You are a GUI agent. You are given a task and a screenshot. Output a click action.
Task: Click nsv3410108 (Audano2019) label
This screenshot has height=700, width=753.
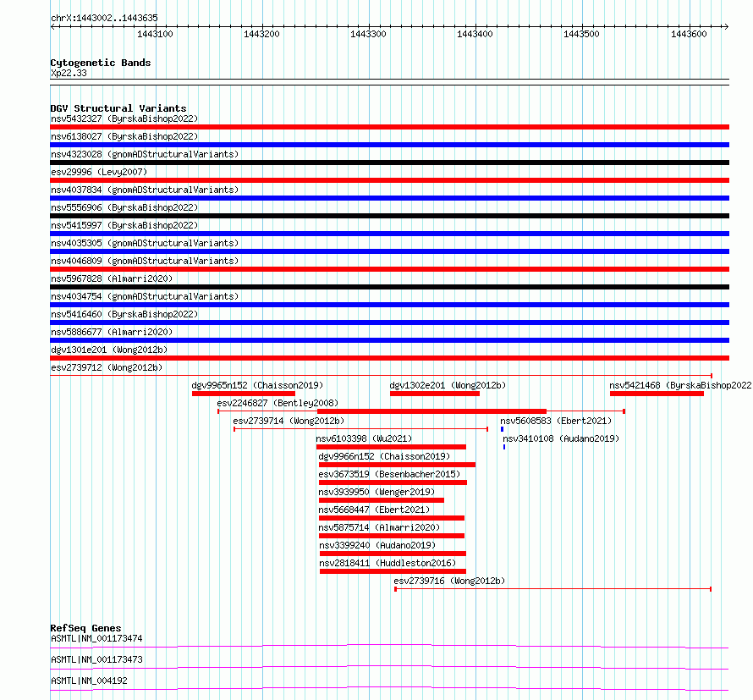pyautogui.click(x=561, y=438)
